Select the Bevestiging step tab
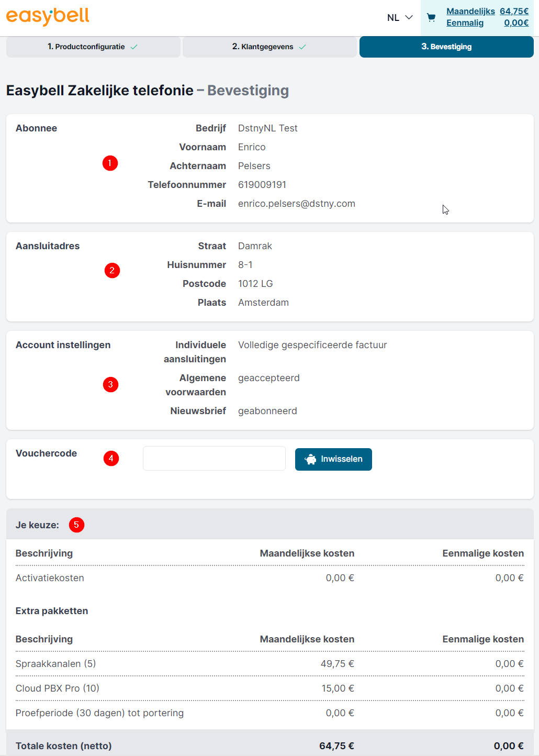539x756 pixels. click(x=446, y=47)
